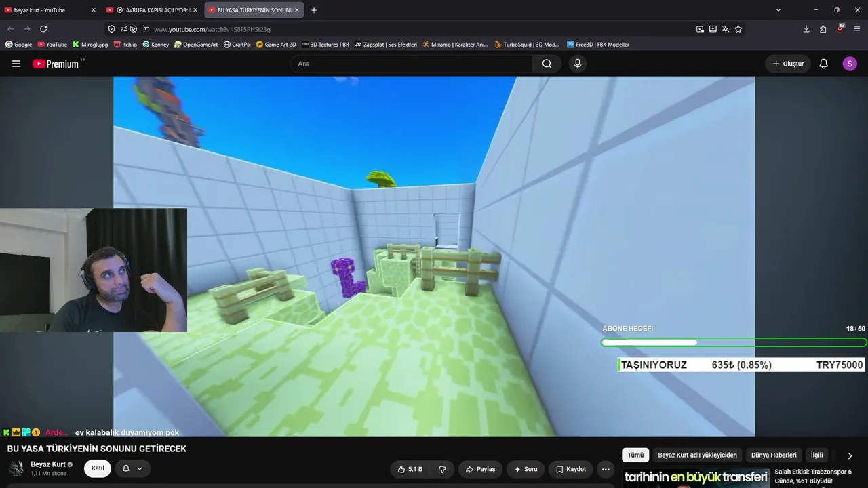This screenshot has width=868, height=488.
Task: Open the tracking protection shield icon
Action: point(111,29)
